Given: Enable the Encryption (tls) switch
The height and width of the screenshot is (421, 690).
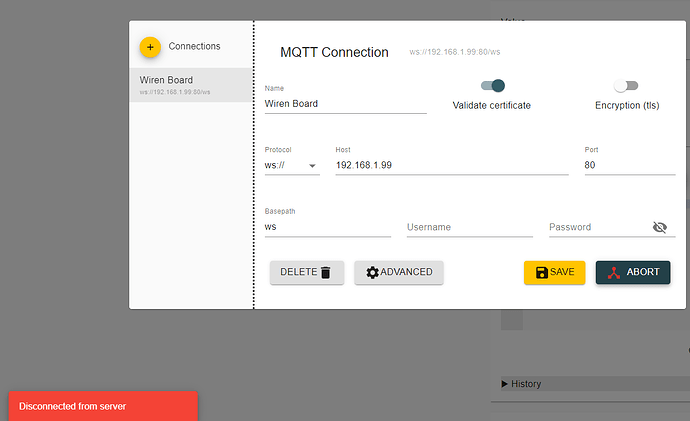Looking at the screenshot, I should tap(626, 86).
